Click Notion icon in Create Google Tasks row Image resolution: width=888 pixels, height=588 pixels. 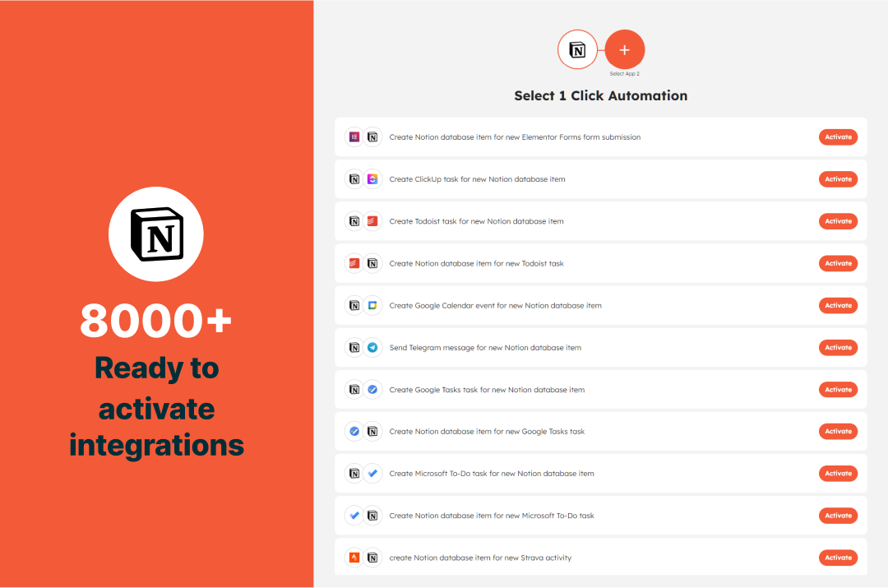[x=354, y=390]
